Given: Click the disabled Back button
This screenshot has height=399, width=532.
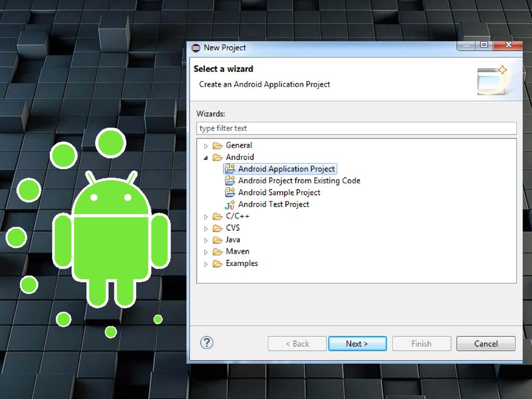Looking at the screenshot, I should (297, 344).
